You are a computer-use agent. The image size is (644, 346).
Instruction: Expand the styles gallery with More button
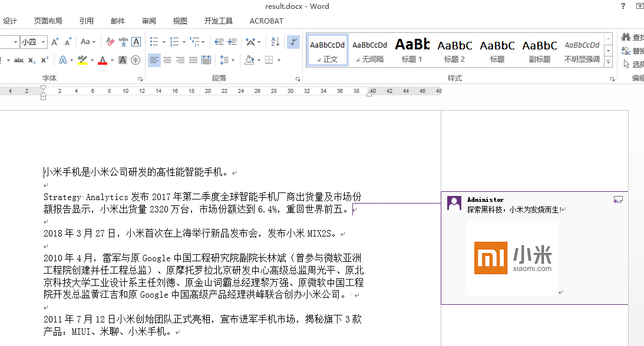tap(609, 62)
